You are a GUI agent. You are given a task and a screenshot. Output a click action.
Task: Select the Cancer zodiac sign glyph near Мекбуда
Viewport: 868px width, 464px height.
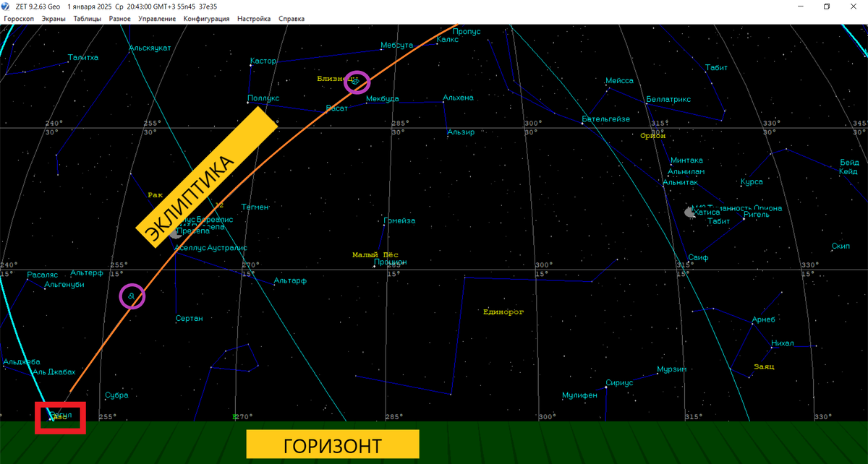pos(355,82)
